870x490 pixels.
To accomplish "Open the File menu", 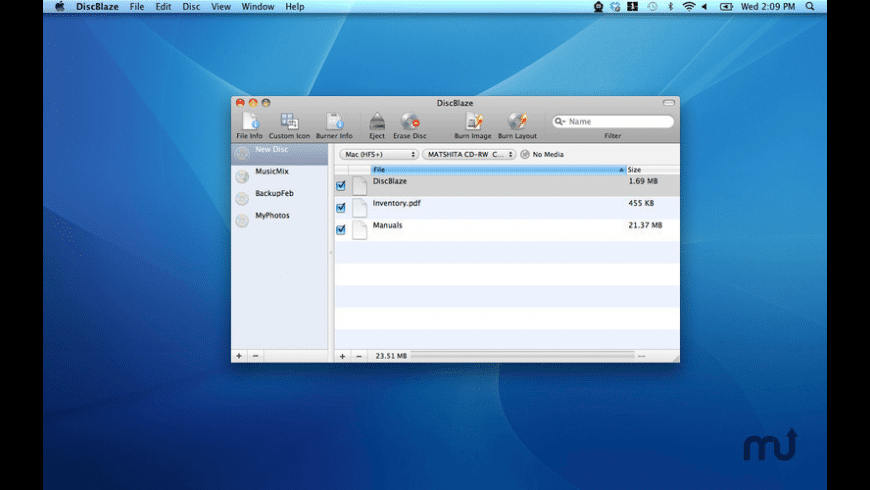I will point(136,7).
